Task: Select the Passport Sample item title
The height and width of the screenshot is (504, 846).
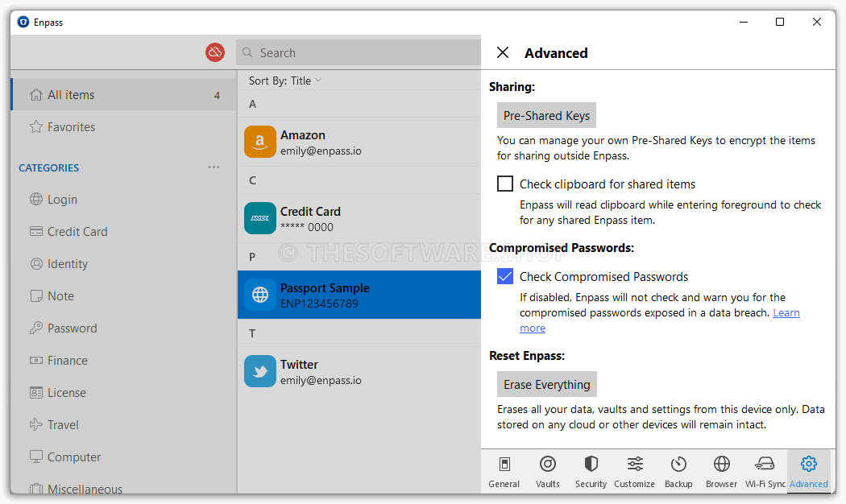Action: [325, 288]
